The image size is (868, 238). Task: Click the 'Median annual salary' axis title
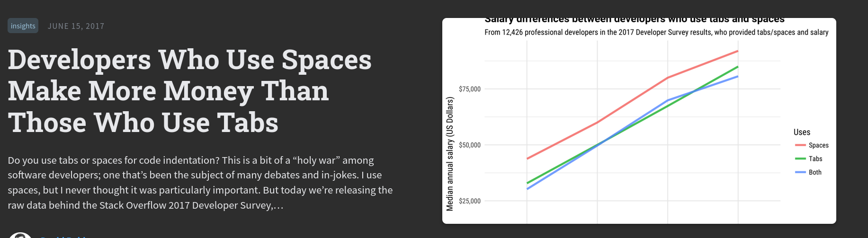tap(450, 154)
